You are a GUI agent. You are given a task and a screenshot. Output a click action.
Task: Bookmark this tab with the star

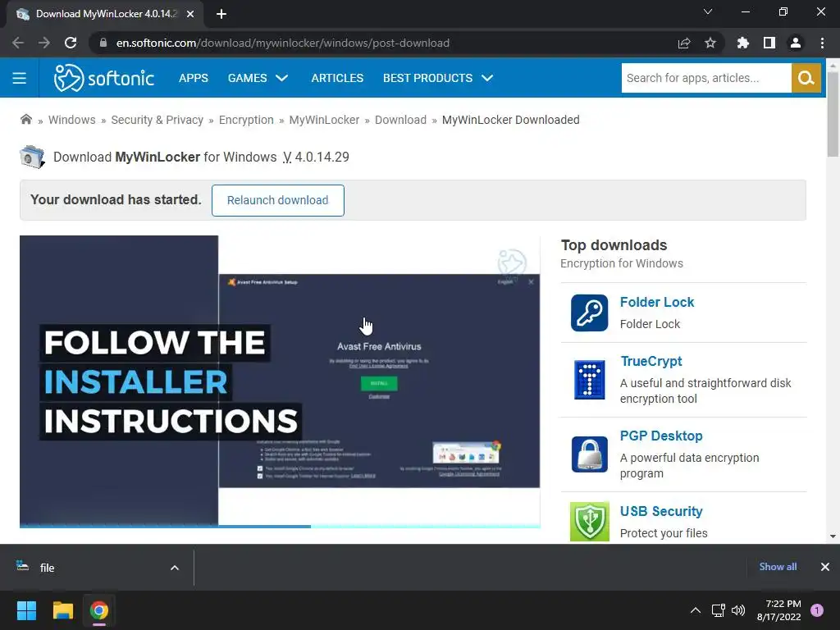coord(710,43)
